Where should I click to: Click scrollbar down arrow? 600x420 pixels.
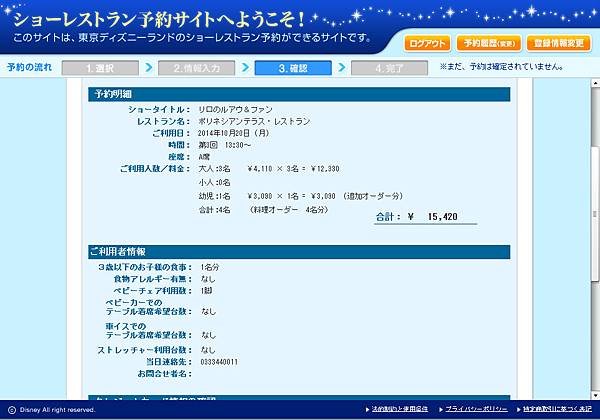(x=595, y=395)
